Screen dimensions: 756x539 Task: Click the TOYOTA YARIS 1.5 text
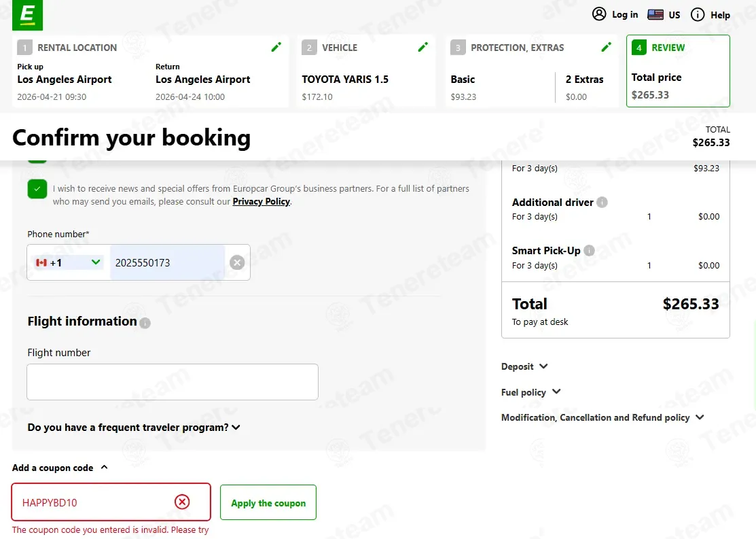(x=345, y=79)
